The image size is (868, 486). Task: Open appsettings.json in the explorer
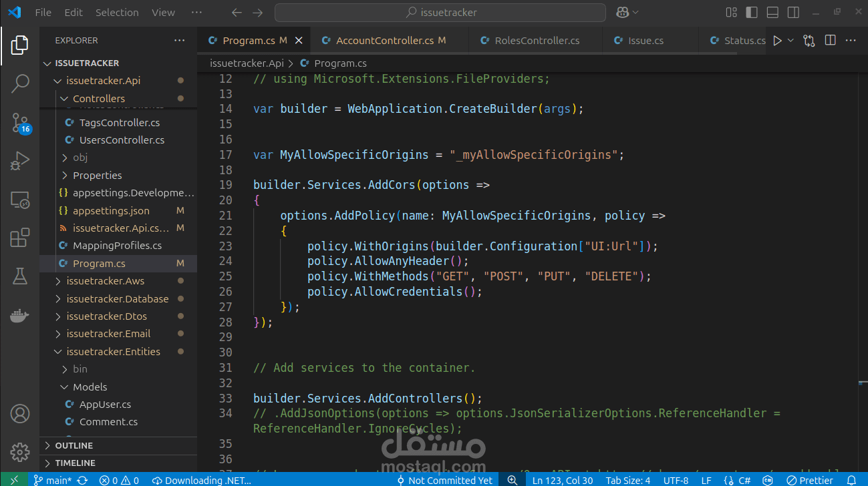[x=118, y=211]
